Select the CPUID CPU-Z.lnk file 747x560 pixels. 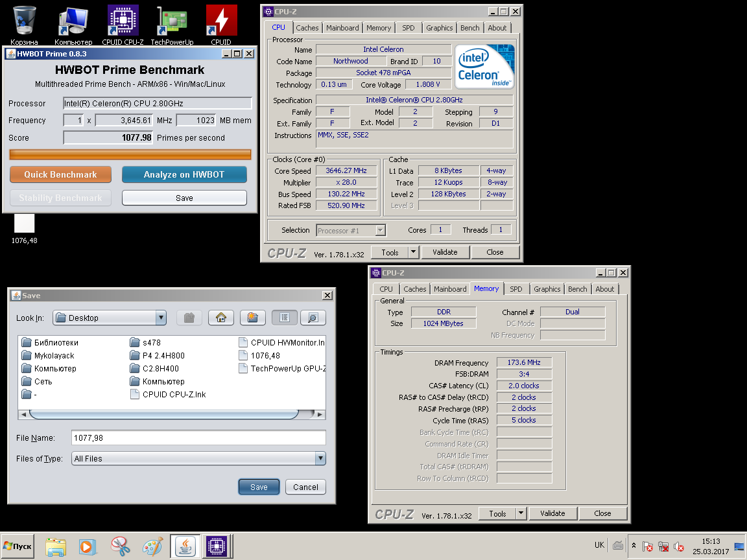168,394
